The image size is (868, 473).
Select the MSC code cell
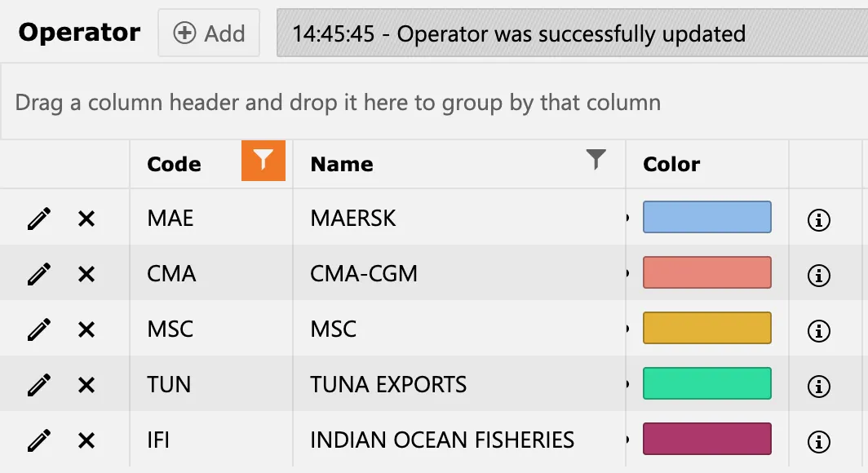pos(211,328)
